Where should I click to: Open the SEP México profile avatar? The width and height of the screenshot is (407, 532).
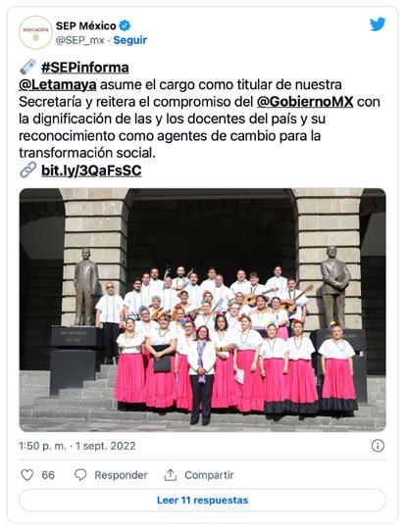pos(35,32)
